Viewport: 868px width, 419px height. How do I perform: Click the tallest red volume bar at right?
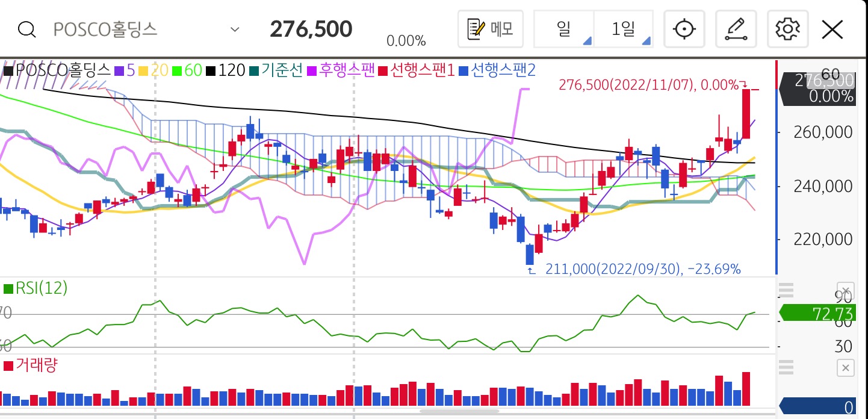tap(746, 389)
